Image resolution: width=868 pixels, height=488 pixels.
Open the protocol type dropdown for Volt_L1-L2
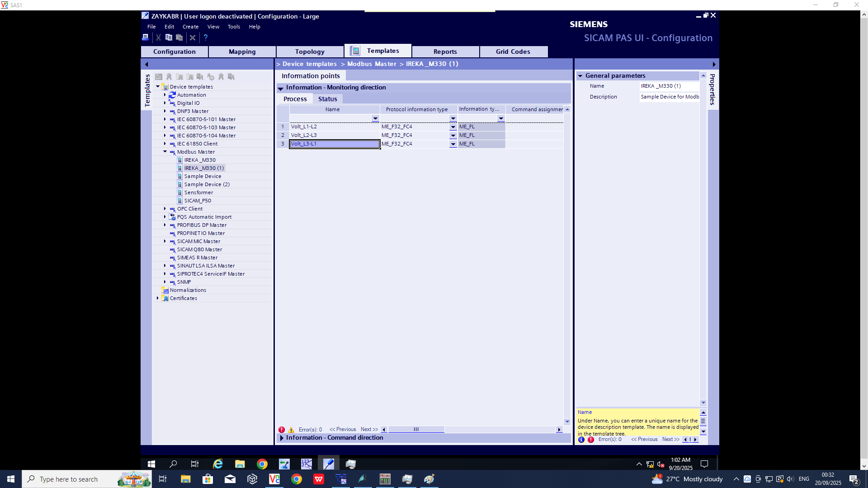(x=453, y=127)
